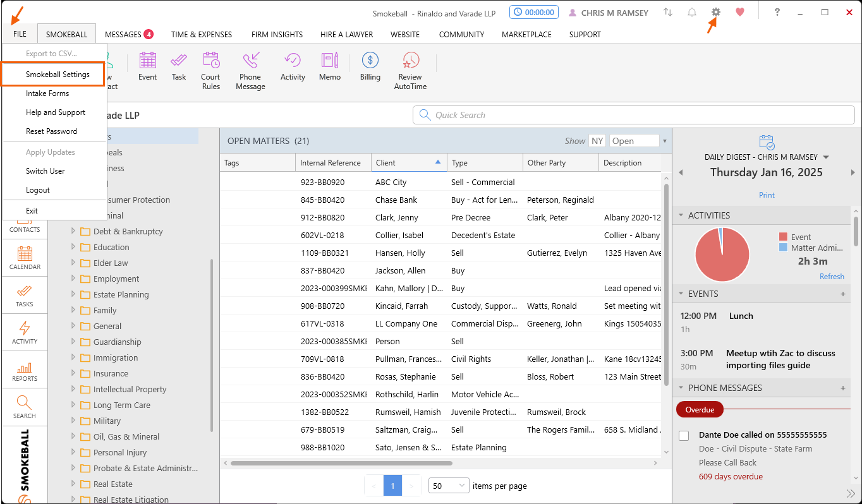This screenshot has height=504, width=862.
Task: Create a new Memo
Action: [329, 66]
